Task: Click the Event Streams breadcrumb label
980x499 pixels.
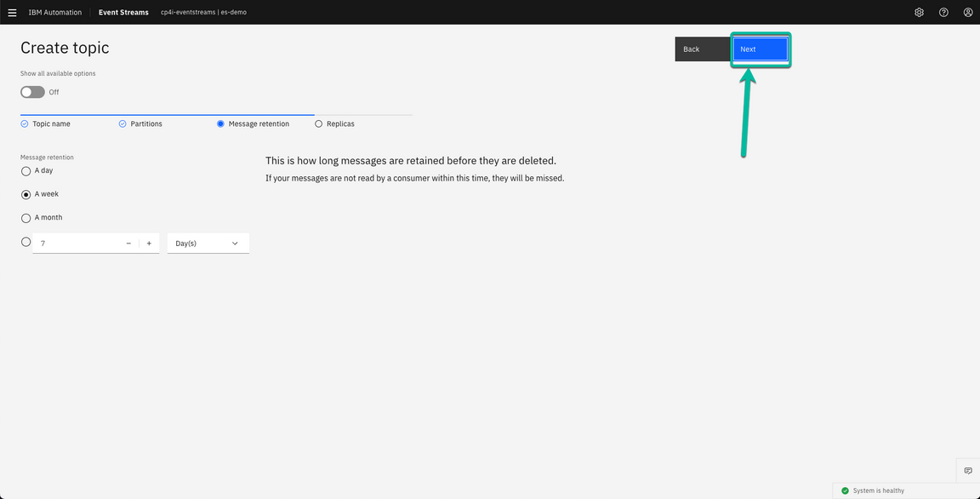Action: tap(122, 12)
